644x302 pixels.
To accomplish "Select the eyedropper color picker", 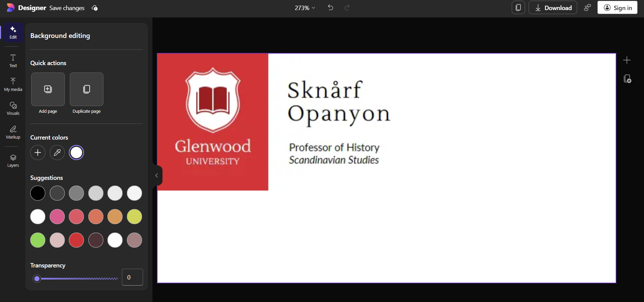I will (x=57, y=153).
